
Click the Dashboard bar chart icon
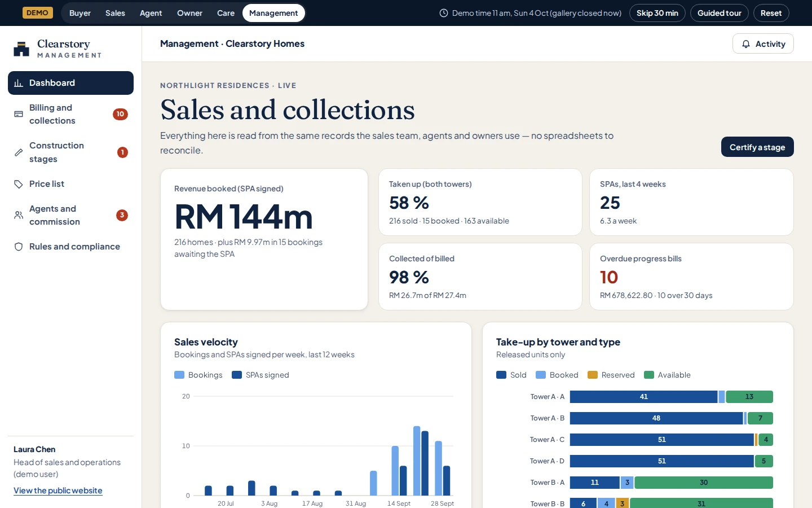[19, 83]
